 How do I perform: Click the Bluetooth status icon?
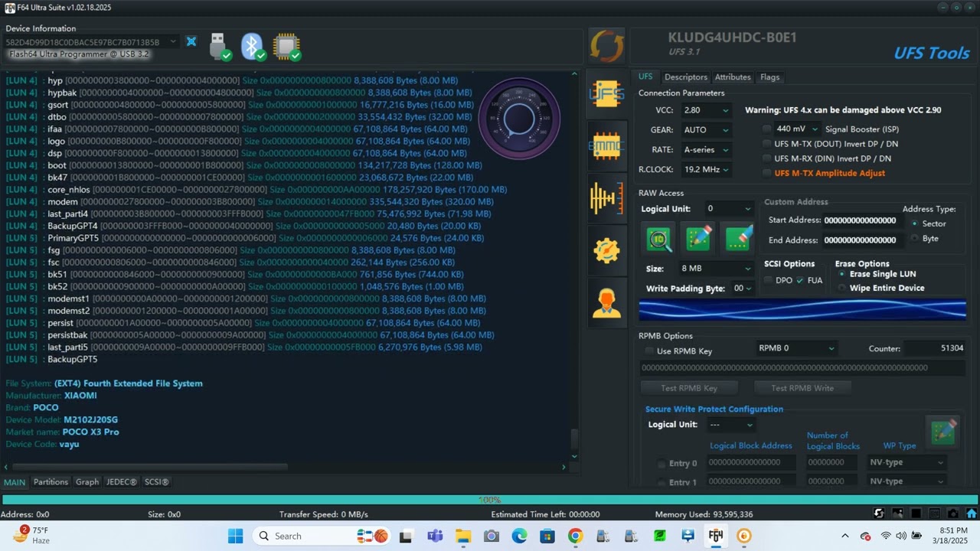coord(253,46)
